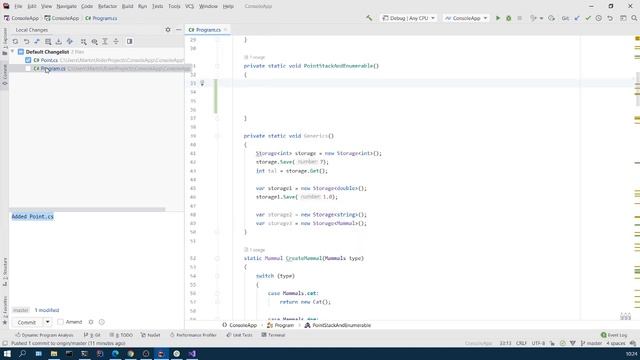Image resolution: width=640 pixels, height=360 pixels.
Task: Switch to the Local Changes tab
Action: coord(31,30)
